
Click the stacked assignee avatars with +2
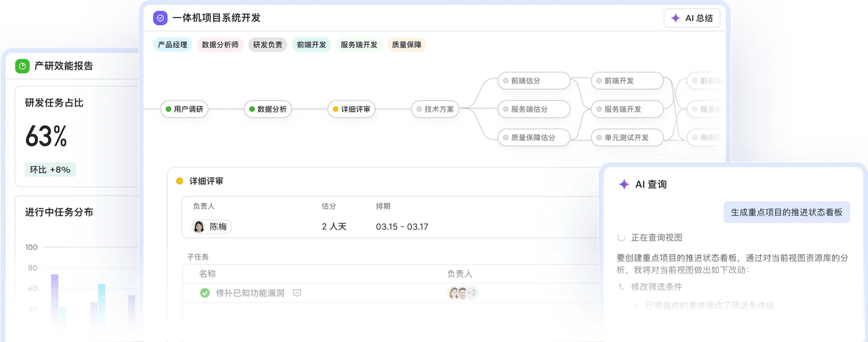click(462, 293)
